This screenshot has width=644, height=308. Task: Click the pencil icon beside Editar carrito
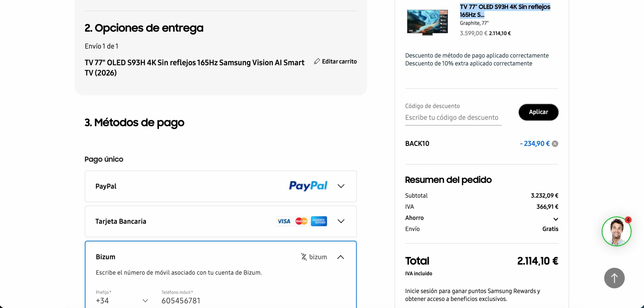[317, 61]
